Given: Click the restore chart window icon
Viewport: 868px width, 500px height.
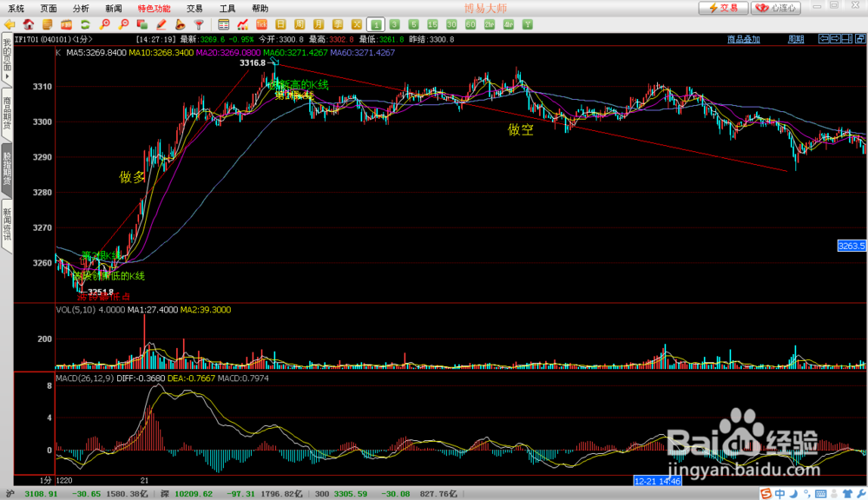Looking at the screenshot, I should (860, 39).
